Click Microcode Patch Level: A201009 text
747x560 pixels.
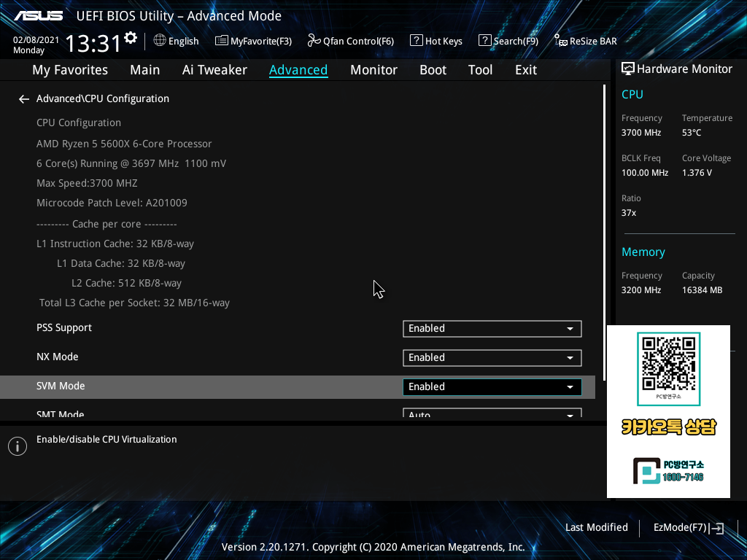[112, 203]
